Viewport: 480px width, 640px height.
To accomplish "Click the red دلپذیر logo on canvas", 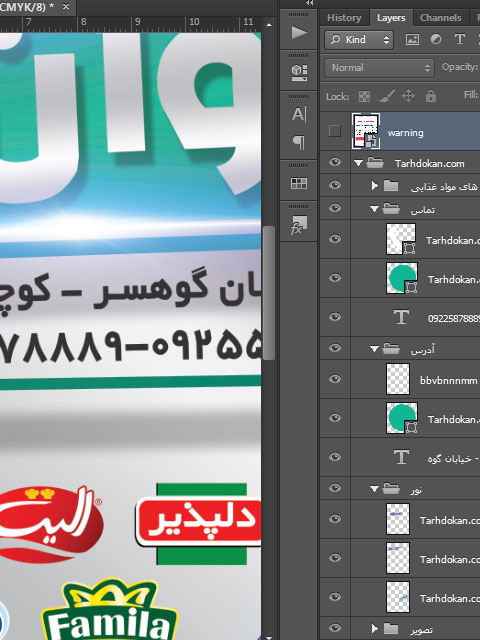I will pos(199,523).
